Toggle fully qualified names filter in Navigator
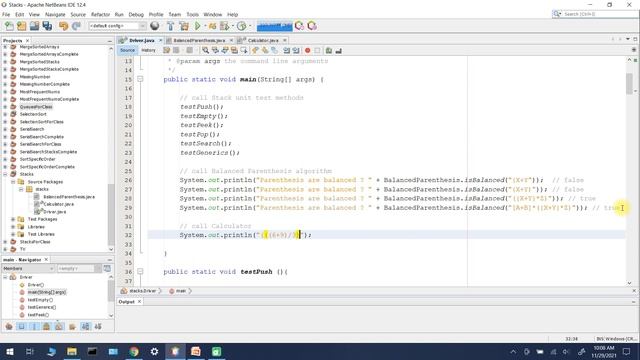This screenshot has height=360, width=640. [72, 327]
